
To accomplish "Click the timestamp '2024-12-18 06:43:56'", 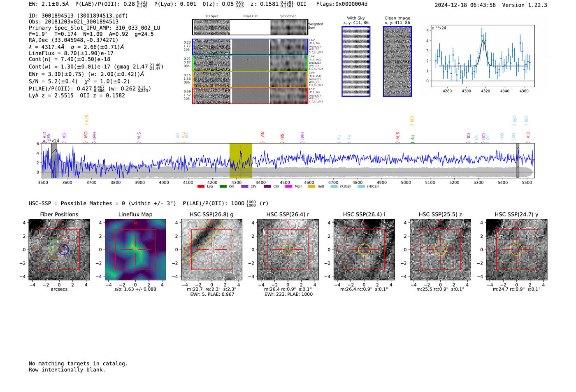I will click(x=465, y=5).
